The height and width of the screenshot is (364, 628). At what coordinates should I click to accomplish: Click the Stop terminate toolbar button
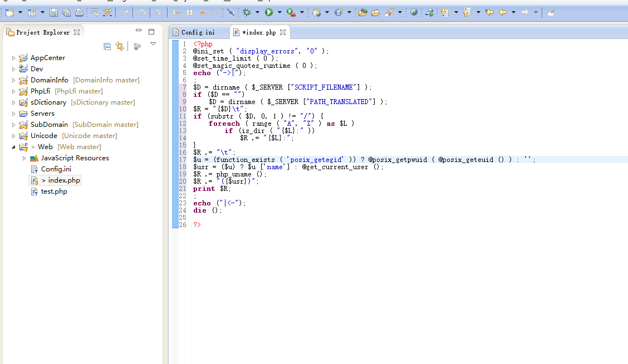202,12
